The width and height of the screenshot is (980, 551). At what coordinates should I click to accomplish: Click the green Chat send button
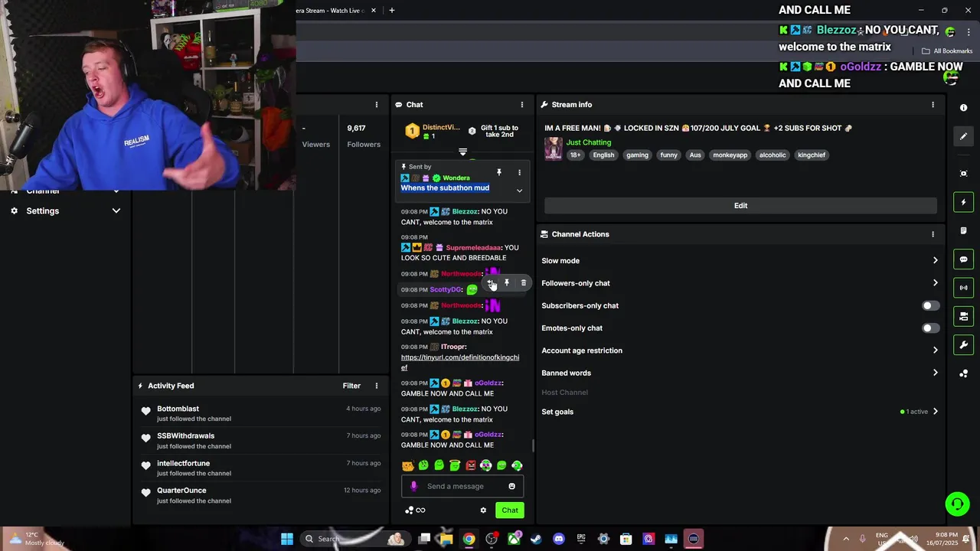pos(510,510)
